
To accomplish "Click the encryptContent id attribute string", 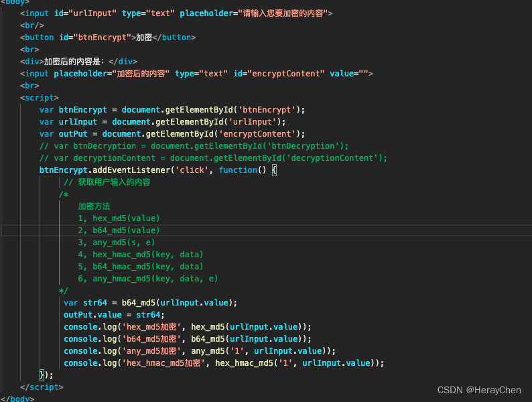I will 285,74.
